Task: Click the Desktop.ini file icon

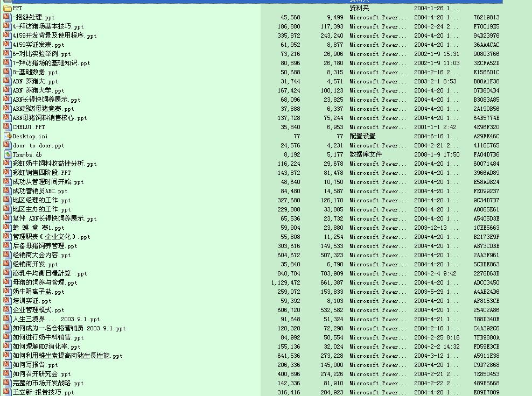Action: [x=8, y=136]
